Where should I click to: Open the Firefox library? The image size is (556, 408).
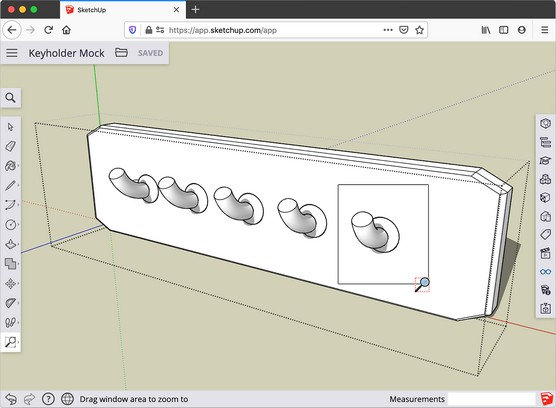[x=486, y=30]
